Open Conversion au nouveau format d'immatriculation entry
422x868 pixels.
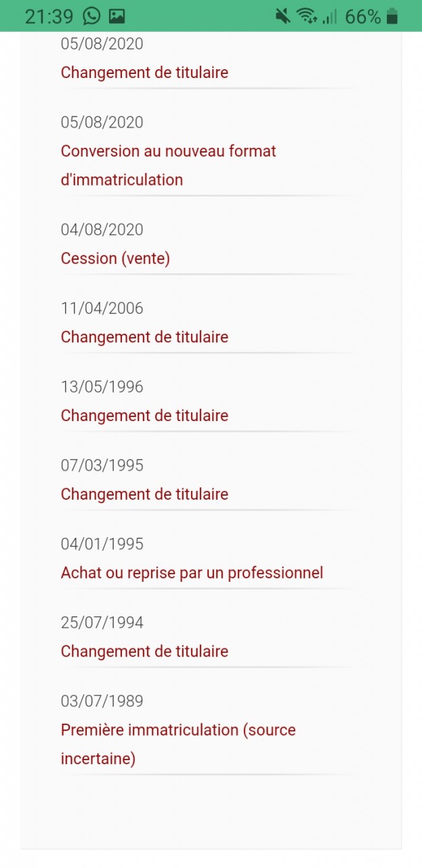tap(168, 165)
